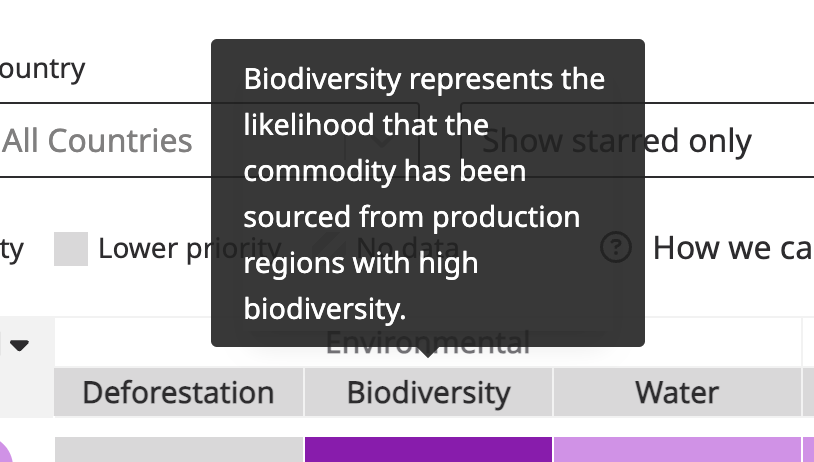Click the Lower priority gray legend swatch

pyautogui.click(x=71, y=249)
